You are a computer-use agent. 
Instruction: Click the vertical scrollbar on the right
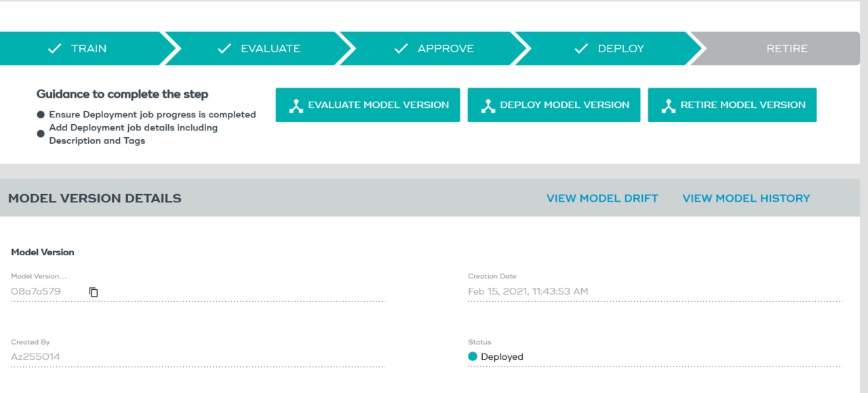[864, 197]
